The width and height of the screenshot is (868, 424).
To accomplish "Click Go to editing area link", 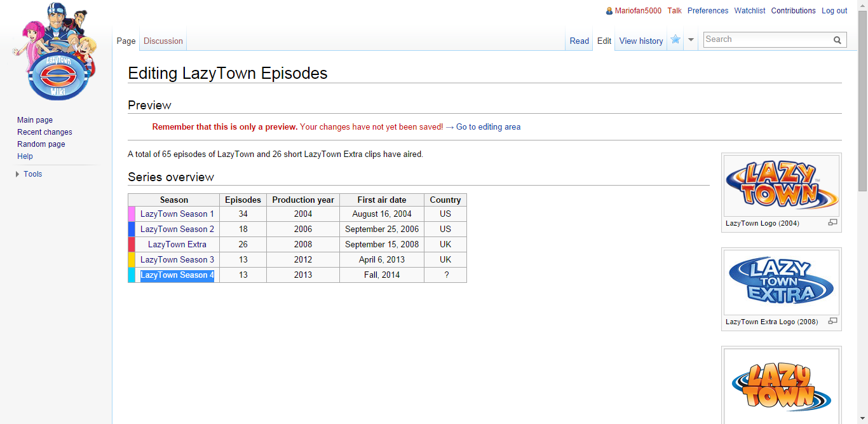I will [x=488, y=127].
